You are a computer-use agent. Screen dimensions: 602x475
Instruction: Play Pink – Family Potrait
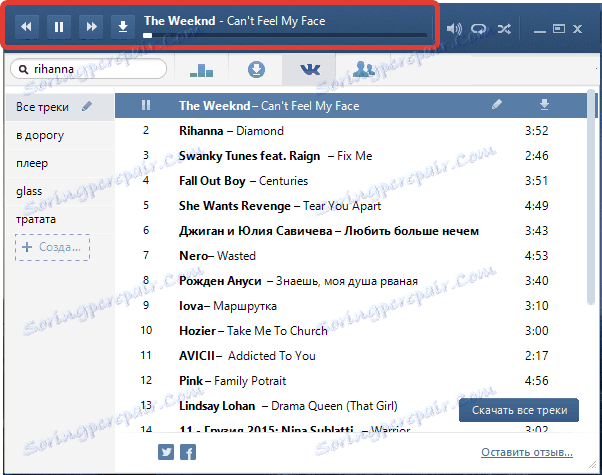click(x=351, y=381)
